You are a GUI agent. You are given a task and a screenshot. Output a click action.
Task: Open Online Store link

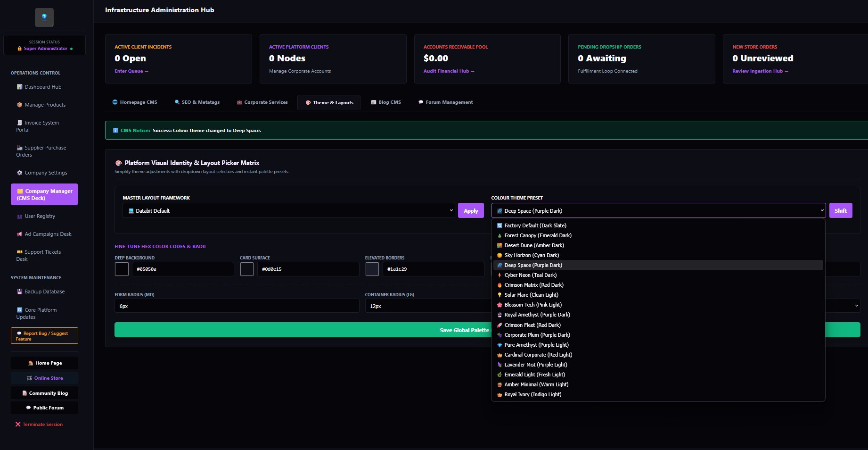pos(44,378)
